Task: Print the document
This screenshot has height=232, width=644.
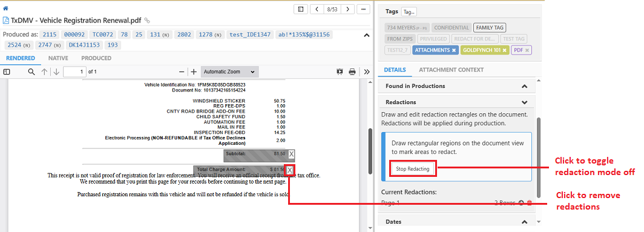Action: pos(352,71)
